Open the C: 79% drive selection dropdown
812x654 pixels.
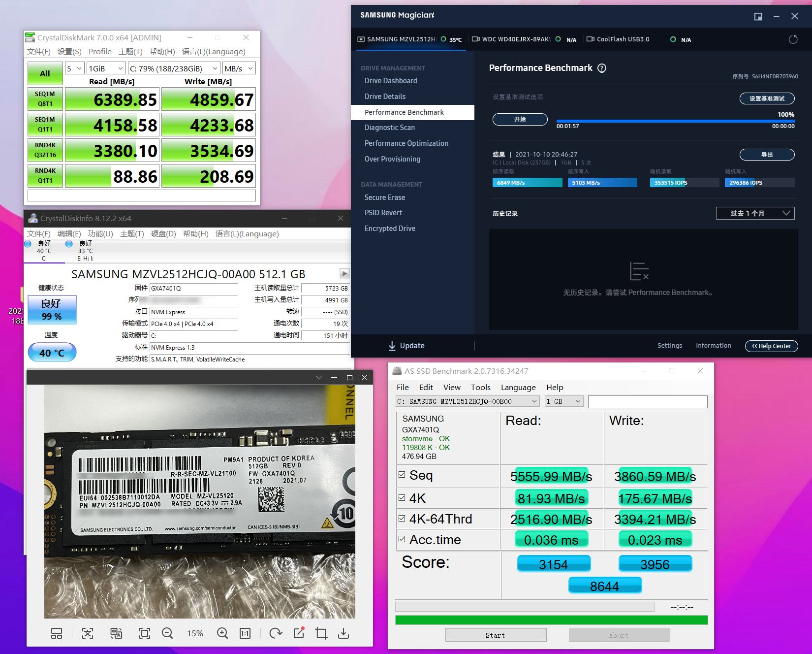(174, 68)
